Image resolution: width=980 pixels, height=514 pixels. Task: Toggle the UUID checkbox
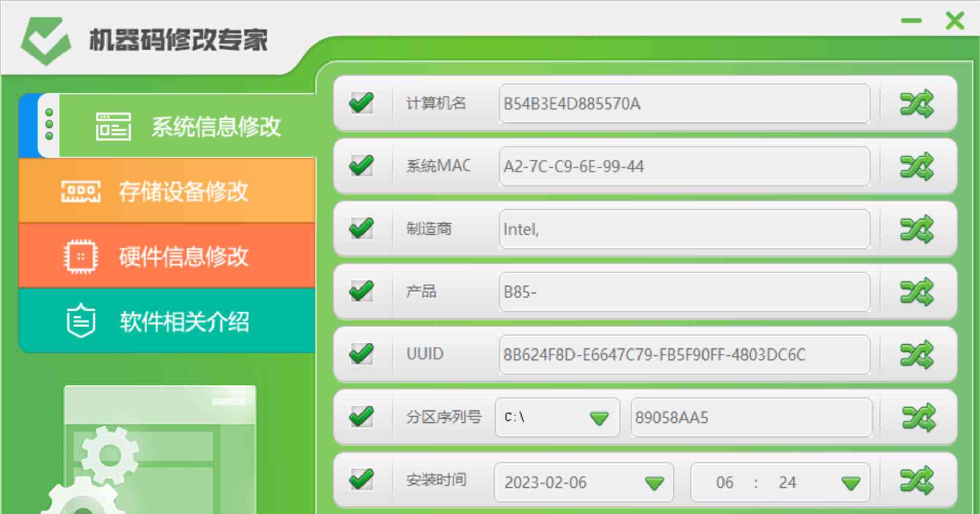(361, 354)
